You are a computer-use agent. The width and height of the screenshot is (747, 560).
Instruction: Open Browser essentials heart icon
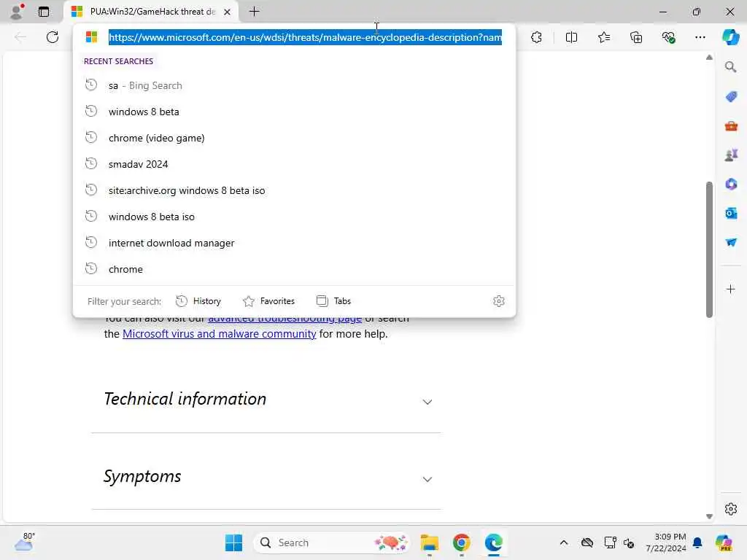point(668,37)
